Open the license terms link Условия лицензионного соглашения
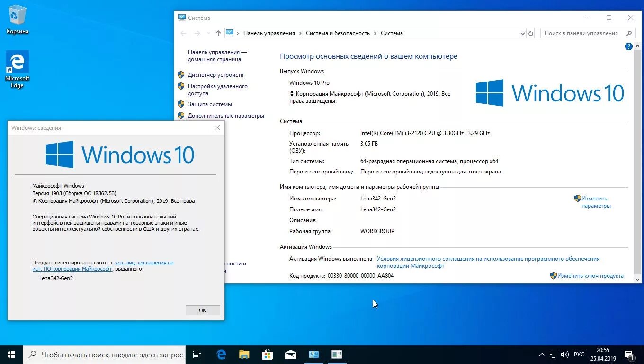 click(488, 262)
